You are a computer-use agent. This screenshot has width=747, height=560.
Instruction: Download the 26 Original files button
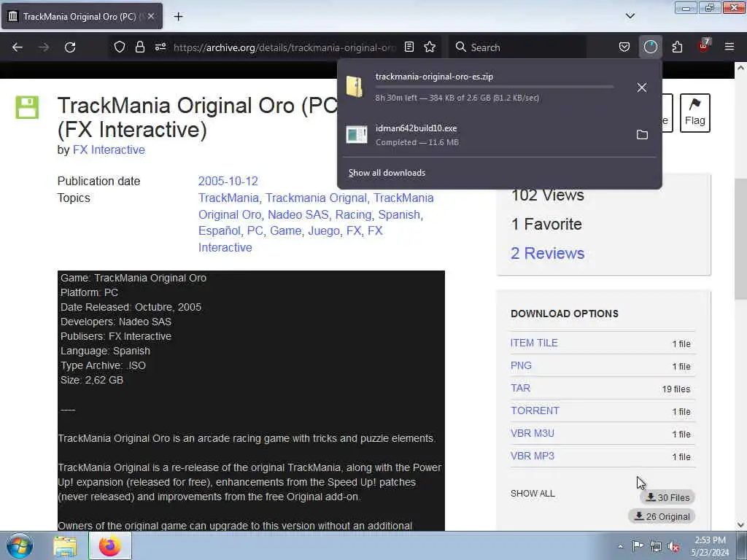tap(662, 516)
